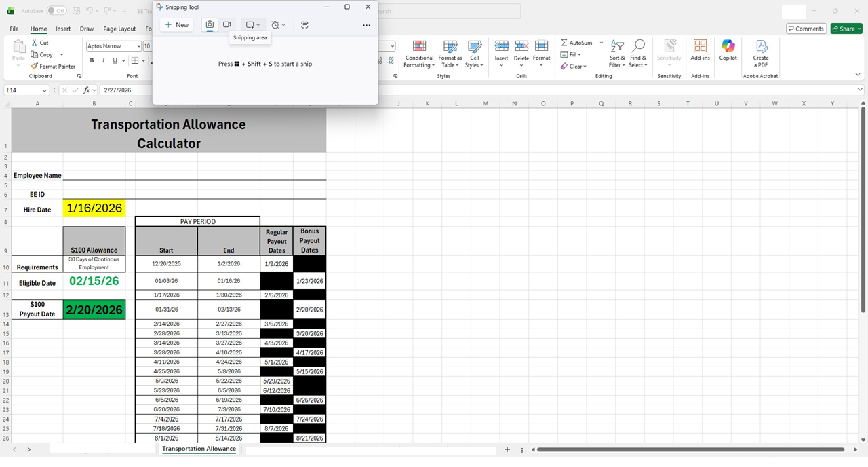Click the Copy command in Clipboard

point(41,54)
